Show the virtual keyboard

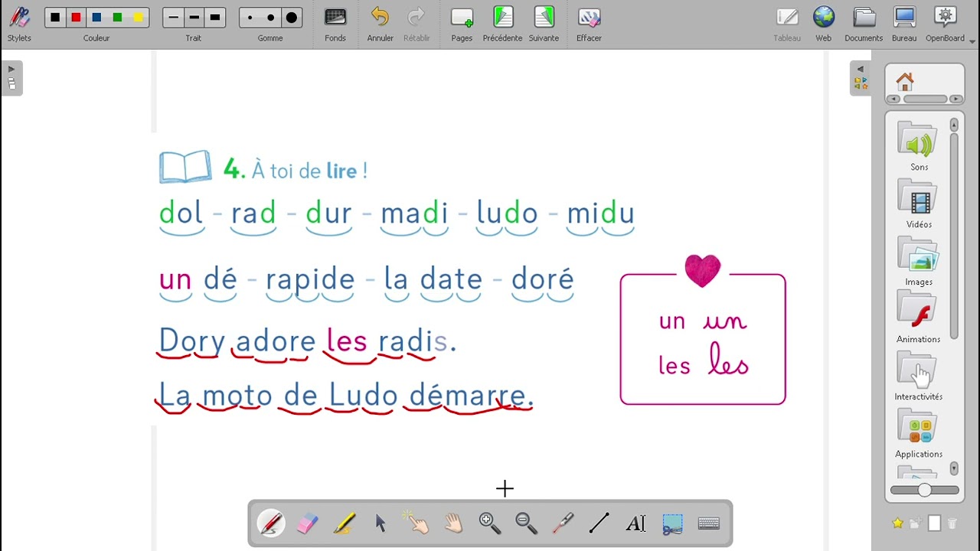point(709,523)
